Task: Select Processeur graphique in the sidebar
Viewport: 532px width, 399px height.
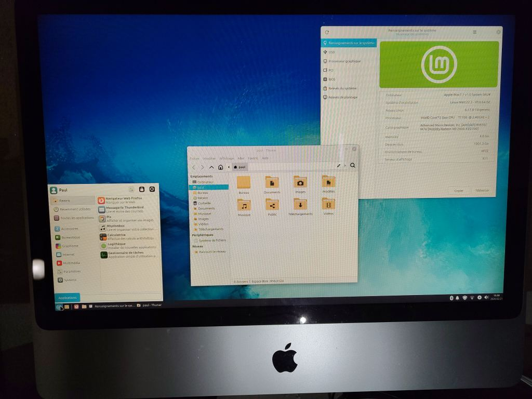Action: tap(344, 61)
